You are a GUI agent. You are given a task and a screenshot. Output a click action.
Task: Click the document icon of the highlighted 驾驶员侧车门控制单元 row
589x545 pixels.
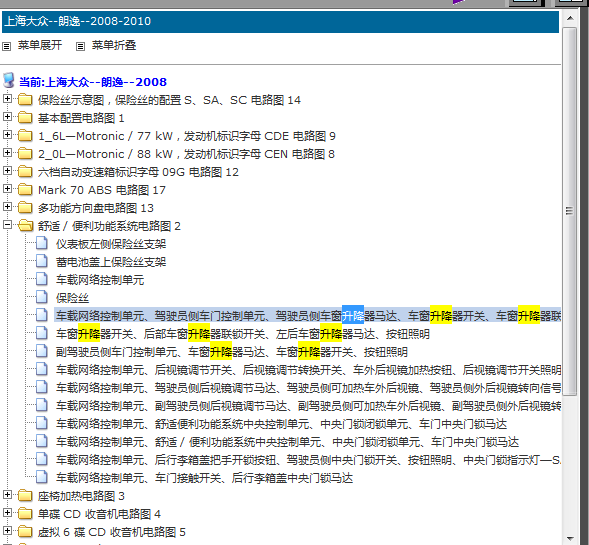(x=42, y=316)
